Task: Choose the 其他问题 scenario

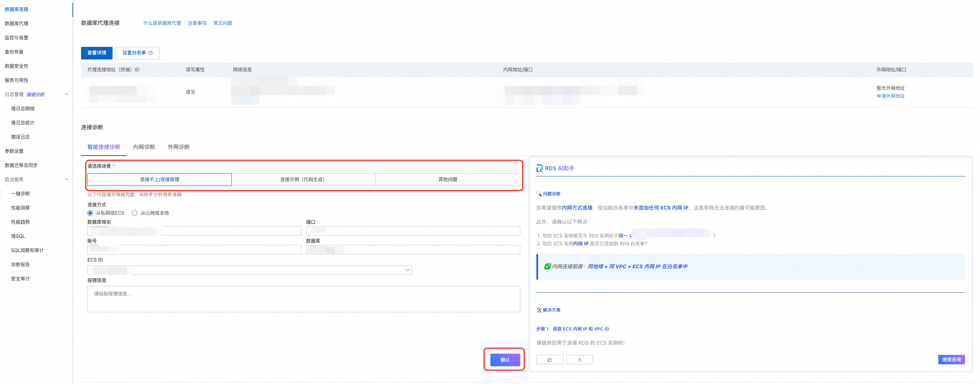Action: (448, 180)
